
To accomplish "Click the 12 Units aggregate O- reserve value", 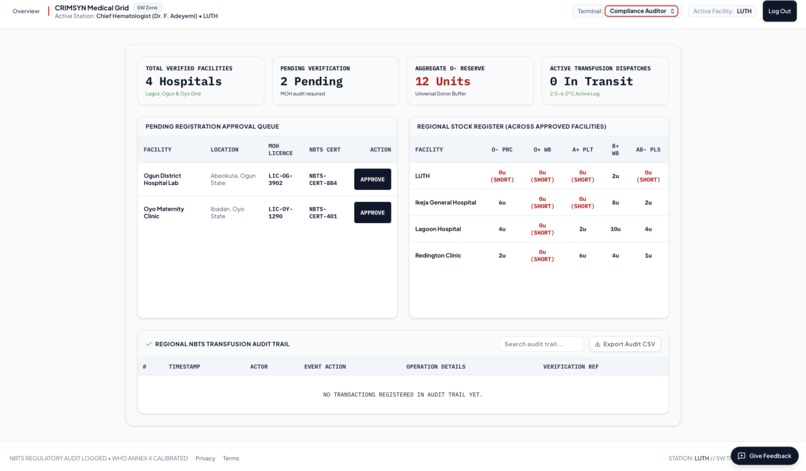I will (x=443, y=81).
